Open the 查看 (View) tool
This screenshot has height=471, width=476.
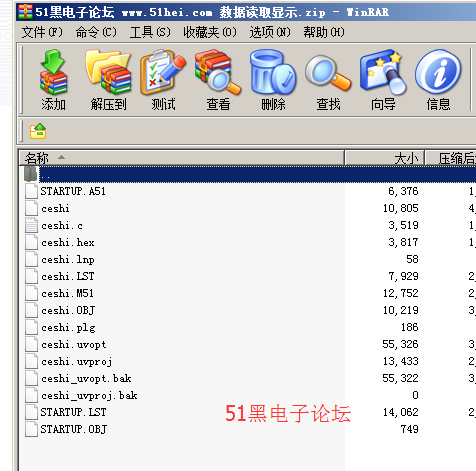[218, 80]
